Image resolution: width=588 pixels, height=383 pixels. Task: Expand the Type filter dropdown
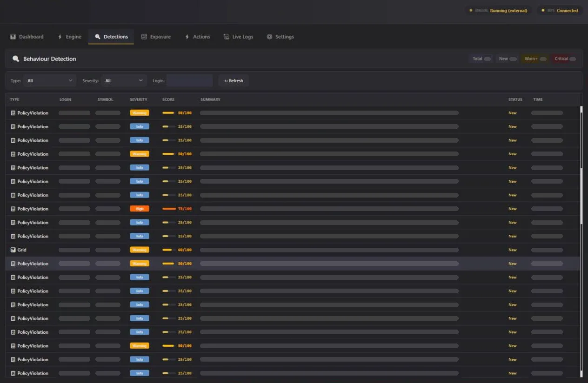(50, 80)
